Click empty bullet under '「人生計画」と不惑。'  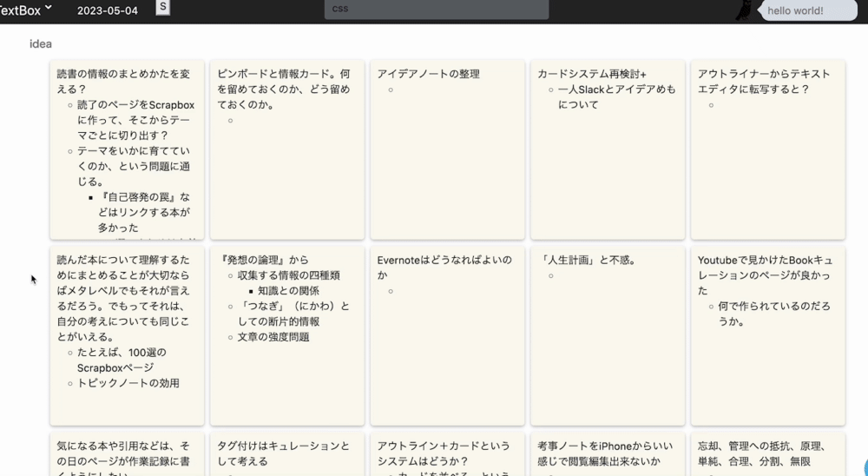point(551,275)
